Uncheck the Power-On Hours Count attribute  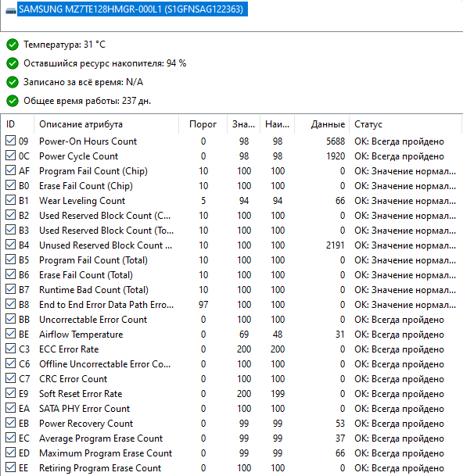11,141
